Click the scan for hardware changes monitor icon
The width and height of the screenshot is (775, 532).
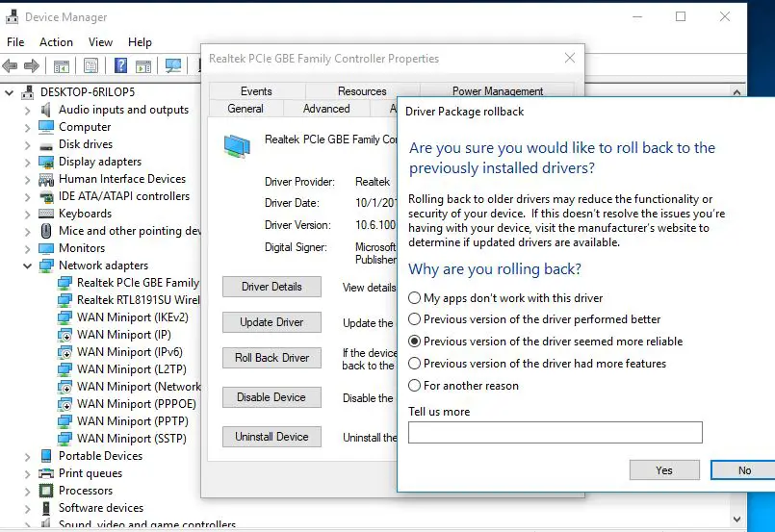pos(173,65)
